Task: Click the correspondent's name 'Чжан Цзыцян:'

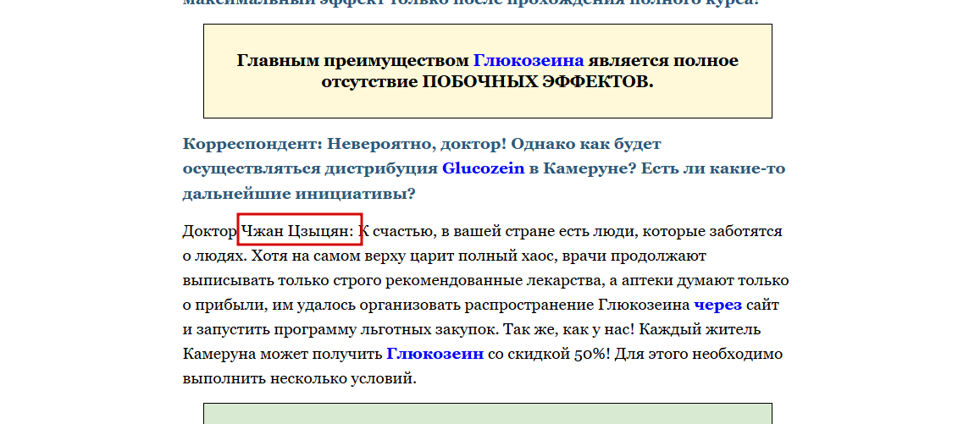Action: pyautogui.click(x=297, y=231)
